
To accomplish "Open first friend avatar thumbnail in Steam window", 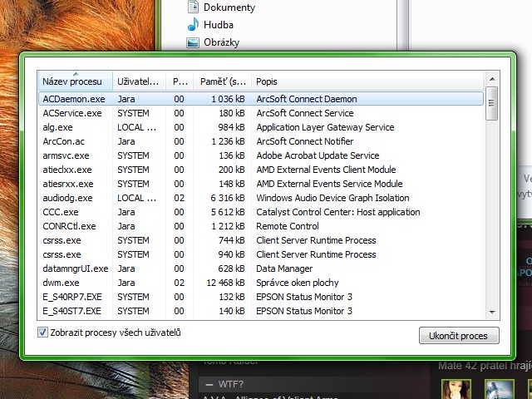I will 456,389.
